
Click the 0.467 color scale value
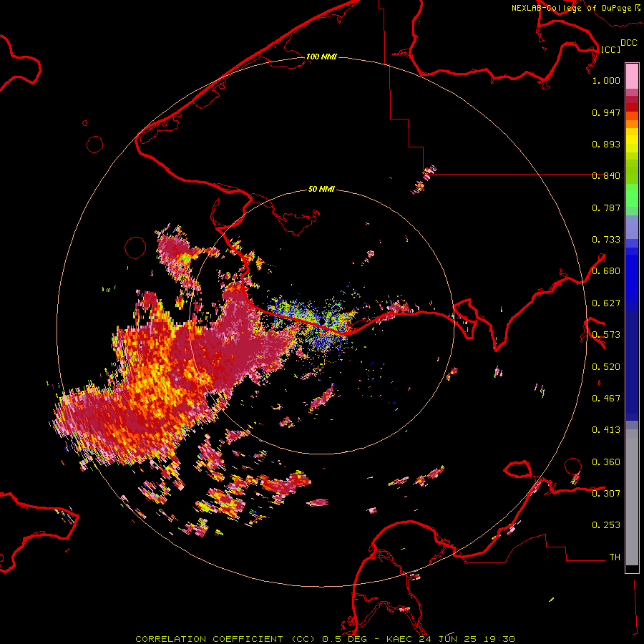click(x=606, y=399)
